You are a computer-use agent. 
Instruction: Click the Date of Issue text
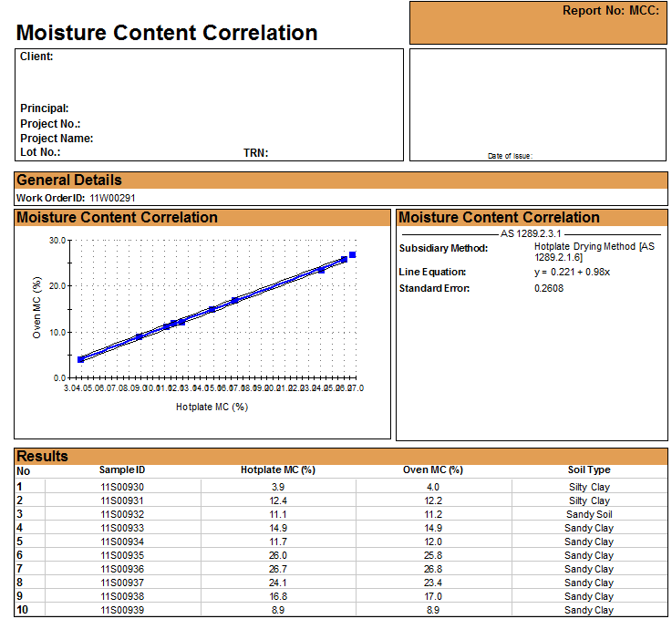tap(510, 156)
